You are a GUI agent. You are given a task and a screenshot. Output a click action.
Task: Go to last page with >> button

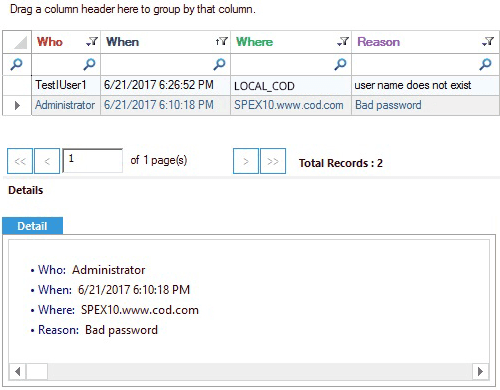coord(273,161)
